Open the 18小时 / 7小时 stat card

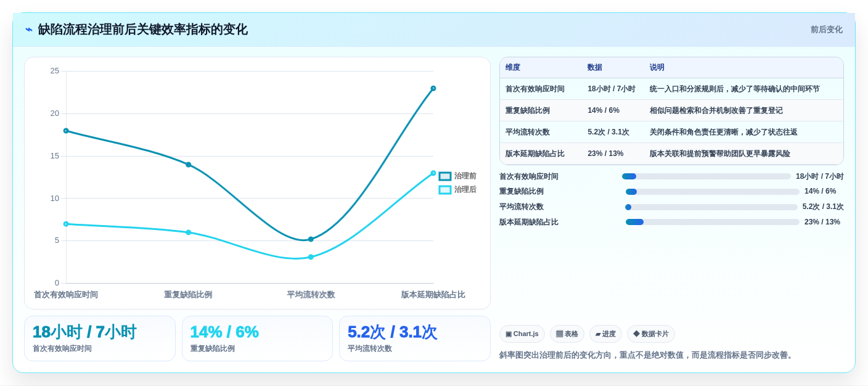point(100,339)
